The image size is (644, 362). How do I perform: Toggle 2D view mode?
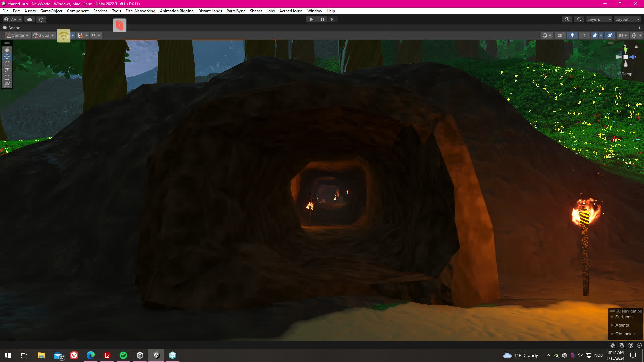pos(560,35)
